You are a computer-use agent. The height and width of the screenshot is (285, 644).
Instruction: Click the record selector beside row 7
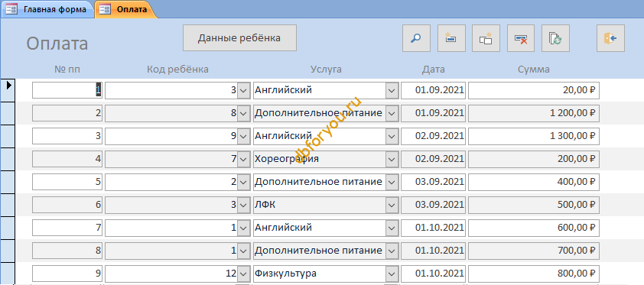(x=8, y=227)
